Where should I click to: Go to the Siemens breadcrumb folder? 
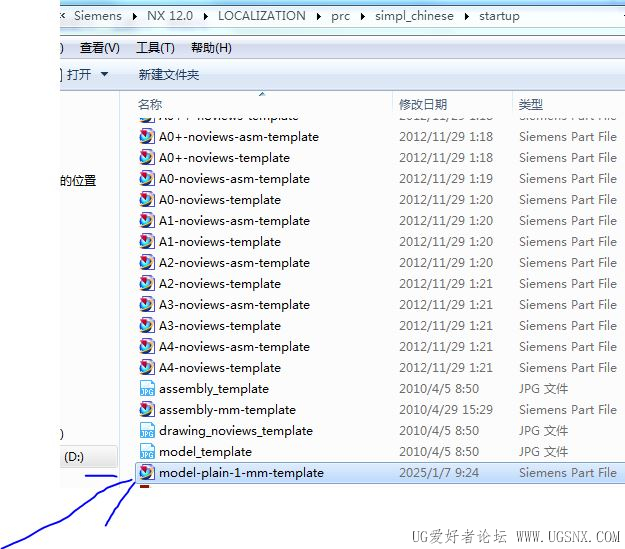(x=98, y=16)
